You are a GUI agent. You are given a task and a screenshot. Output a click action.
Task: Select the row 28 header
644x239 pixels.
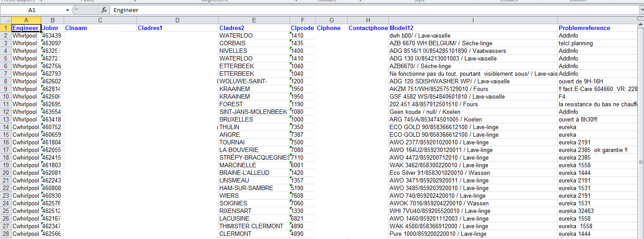pos(5,234)
